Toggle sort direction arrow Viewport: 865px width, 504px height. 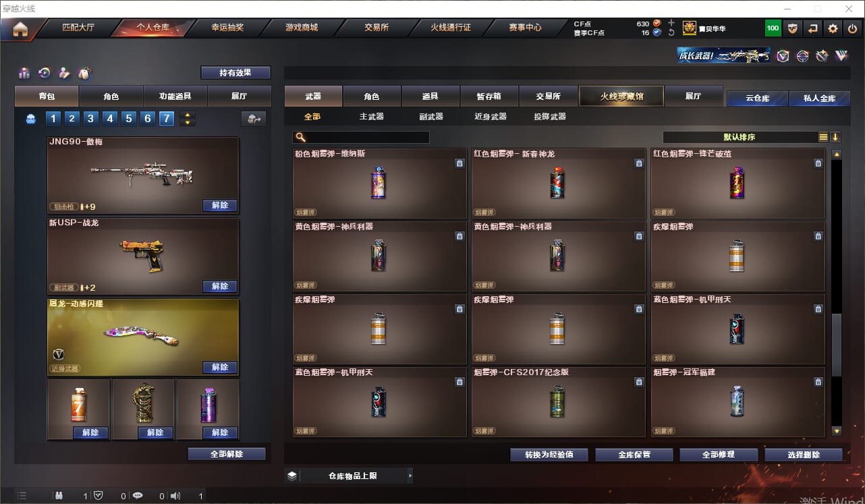click(835, 137)
